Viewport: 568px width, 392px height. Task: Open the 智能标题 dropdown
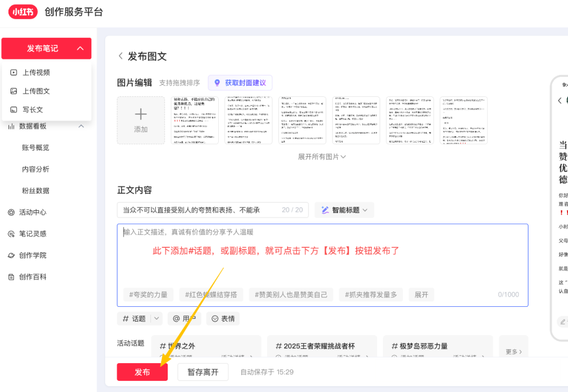pyautogui.click(x=344, y=210)
